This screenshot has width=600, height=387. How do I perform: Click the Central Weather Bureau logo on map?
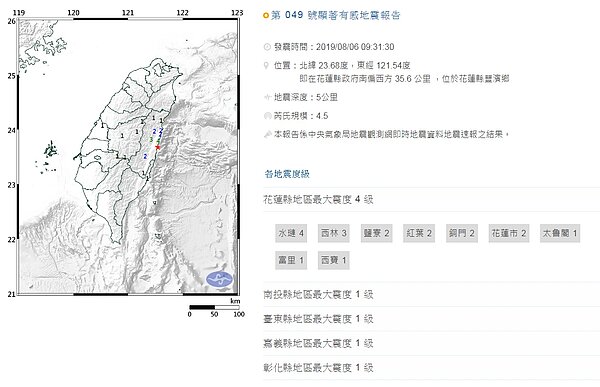219,279
